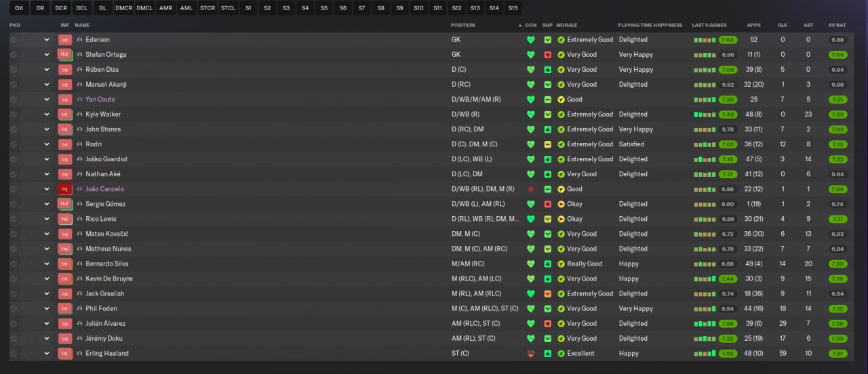868x374 pixels.
Task: Click Erling Haaland's Excellent morale icon
Action: click(x=561, y=354)
